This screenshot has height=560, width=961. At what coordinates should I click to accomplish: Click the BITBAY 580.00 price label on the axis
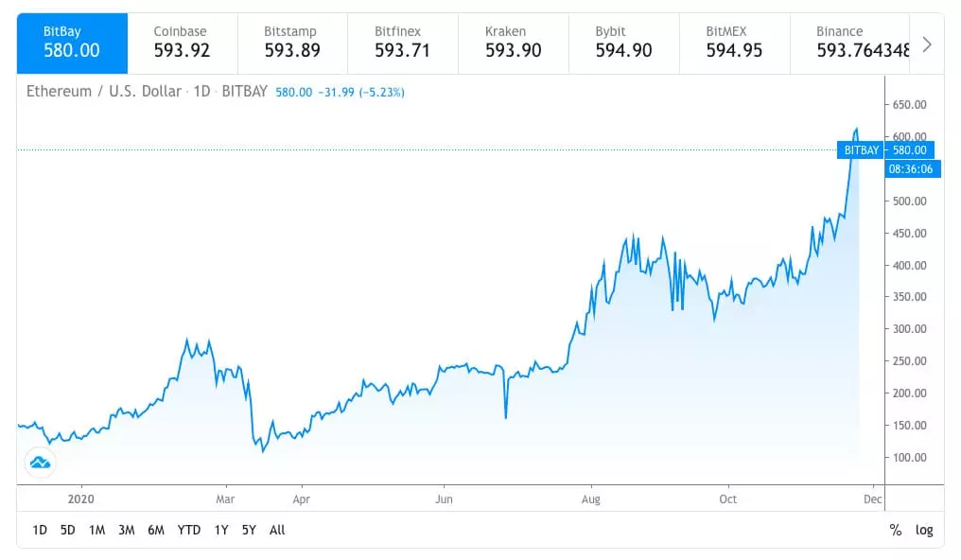click(x=885, y=149)
